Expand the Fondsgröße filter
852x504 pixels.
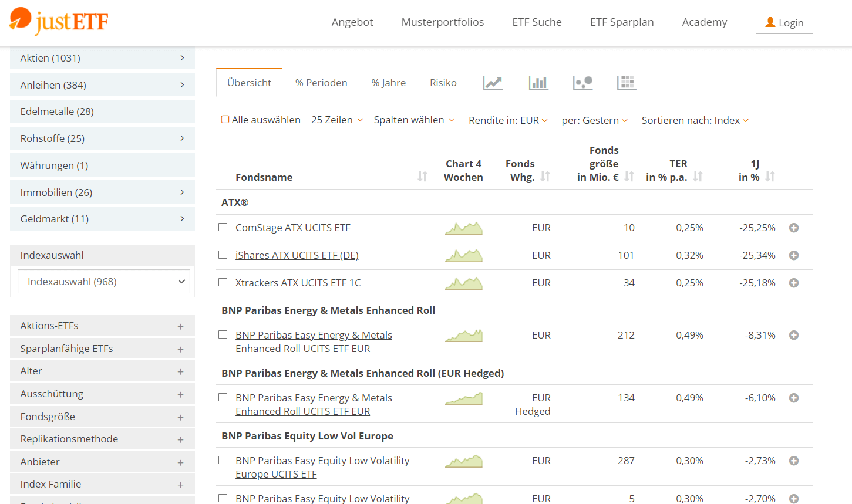(102, 417)
